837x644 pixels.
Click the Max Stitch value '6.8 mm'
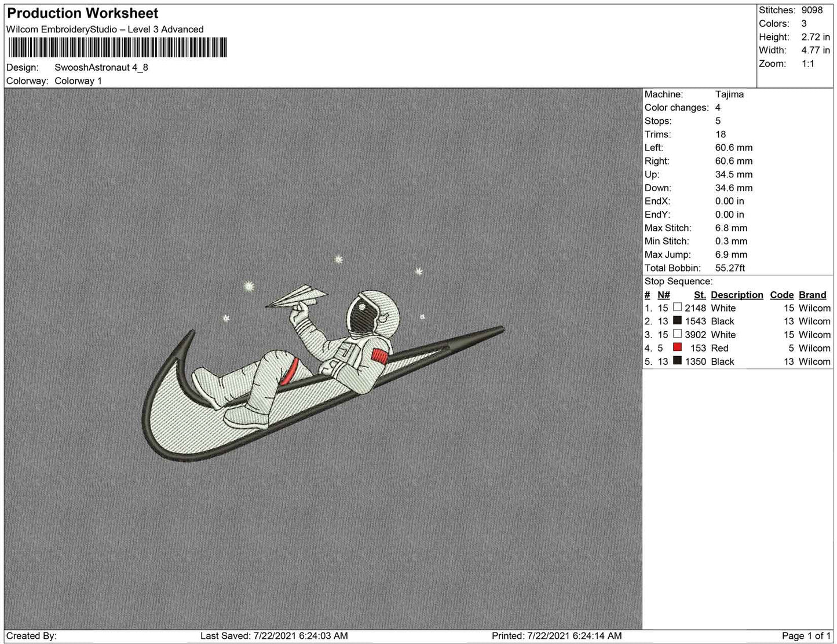pyautogui.click(x=731, y=228)
